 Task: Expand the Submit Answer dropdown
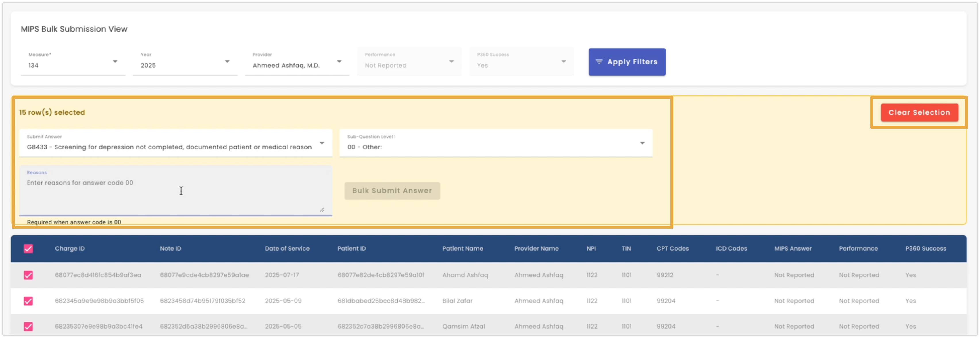175,143
